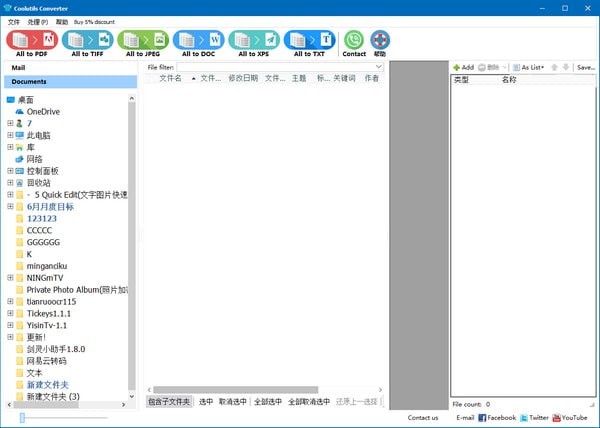Start the All to DOC conversion
The width and height of the screenshot is (600, 428).
198,40
